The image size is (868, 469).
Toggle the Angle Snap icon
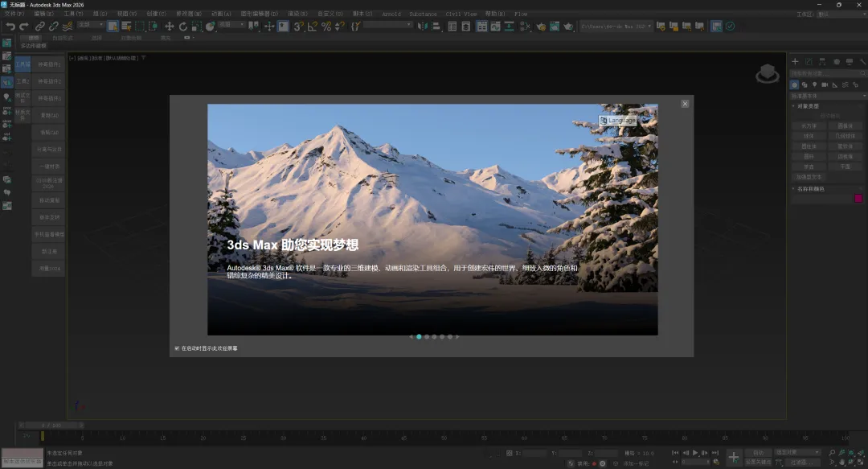click(313, 26)
